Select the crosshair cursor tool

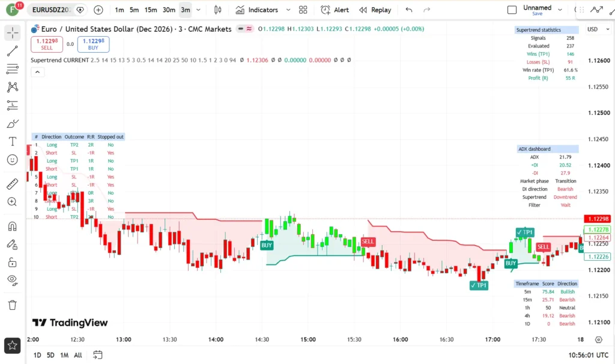(13, 33)
